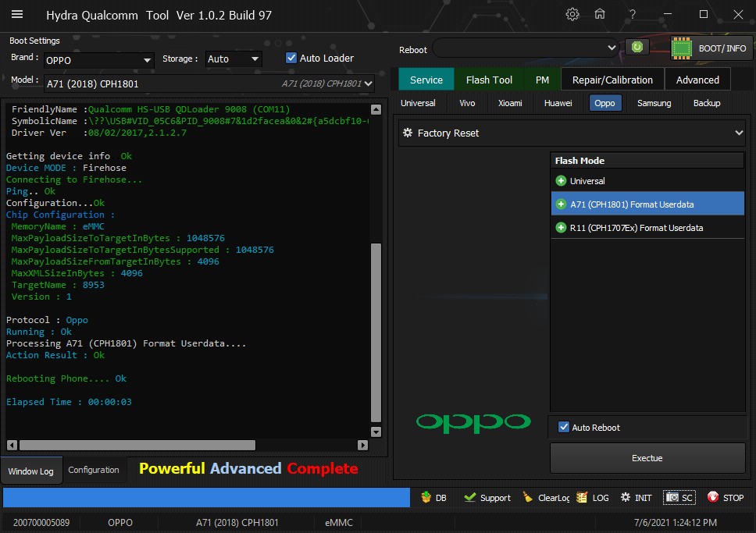Screen dimensions: 756x533
Task: Select the Backup sub-tab
Action: [707, 103]
